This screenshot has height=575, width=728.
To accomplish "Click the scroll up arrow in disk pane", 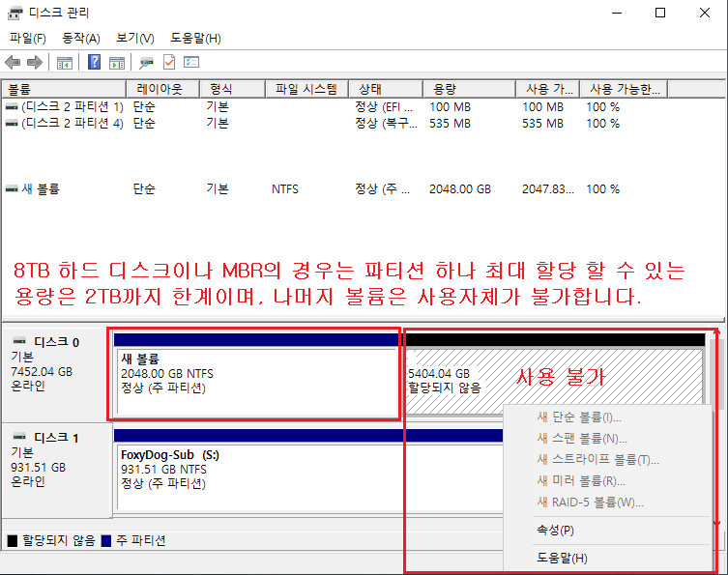I will (716, 331).
